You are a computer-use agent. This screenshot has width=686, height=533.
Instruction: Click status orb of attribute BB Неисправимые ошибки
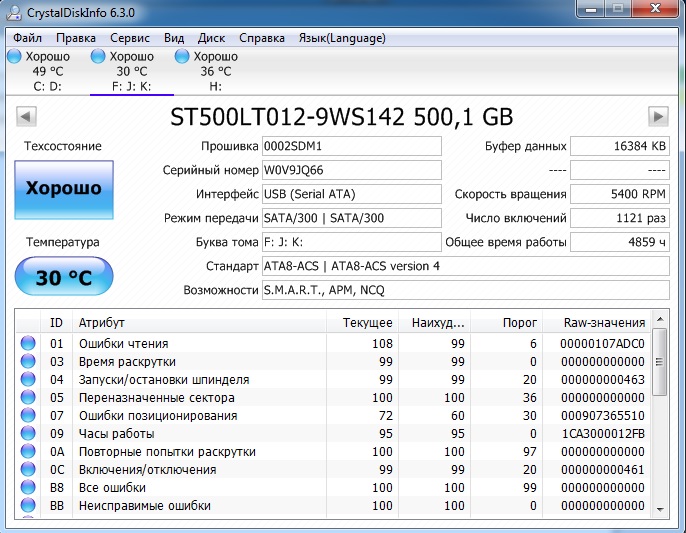point(28,505)
